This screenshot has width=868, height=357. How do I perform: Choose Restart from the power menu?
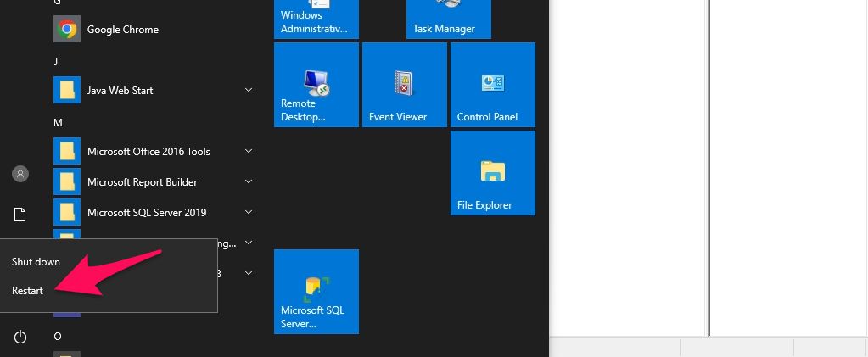click(27, 291)
